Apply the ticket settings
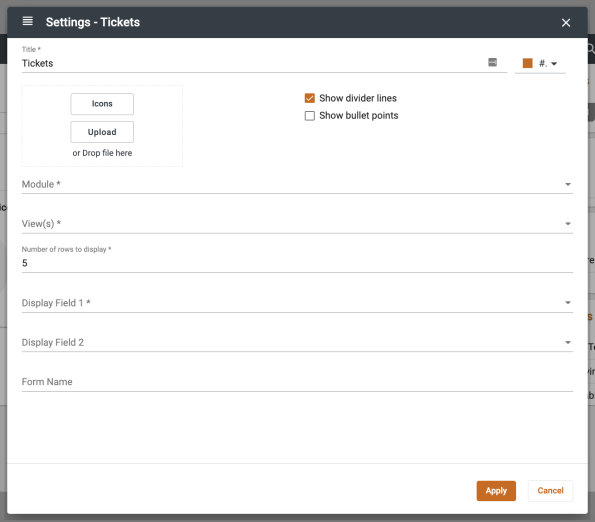 (x=496, y=491)
